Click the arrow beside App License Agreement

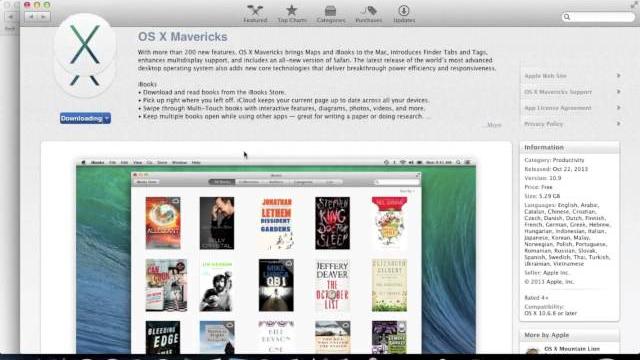coord(618,108)
